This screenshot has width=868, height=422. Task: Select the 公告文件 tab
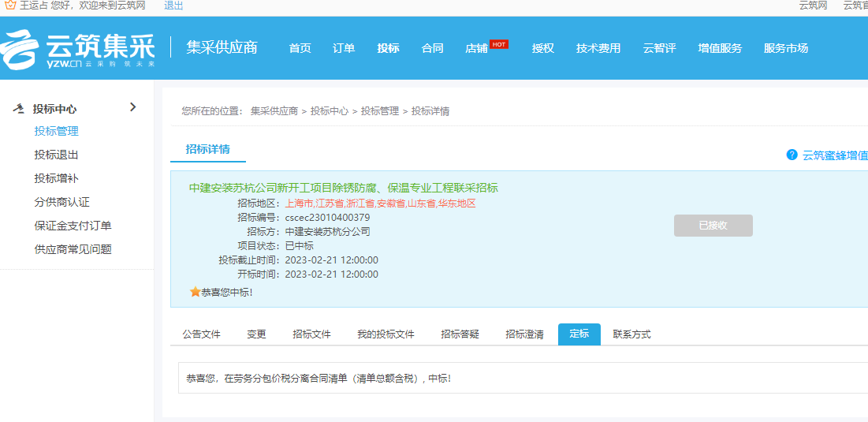pyautogui.click(x=202, y=334)
